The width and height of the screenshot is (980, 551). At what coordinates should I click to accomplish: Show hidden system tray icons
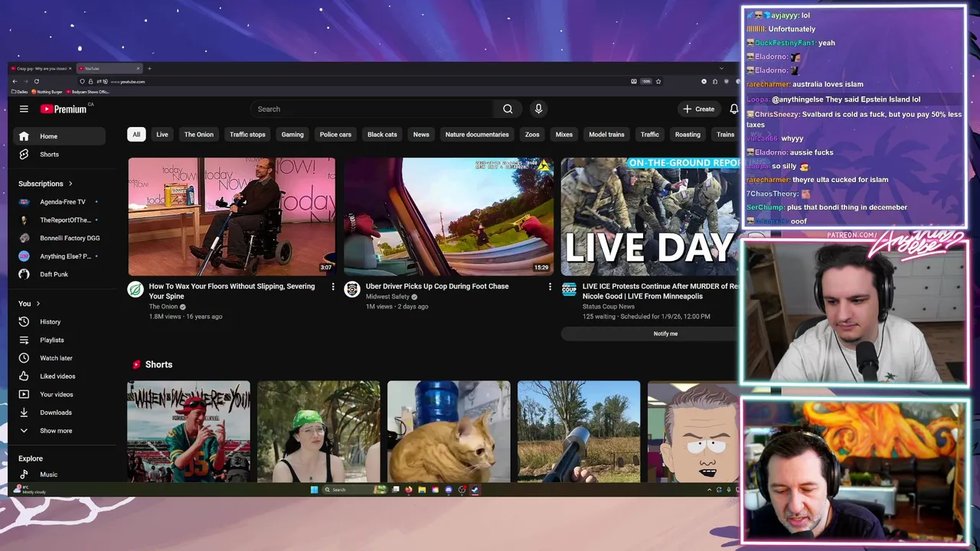(x=709, y=490)
